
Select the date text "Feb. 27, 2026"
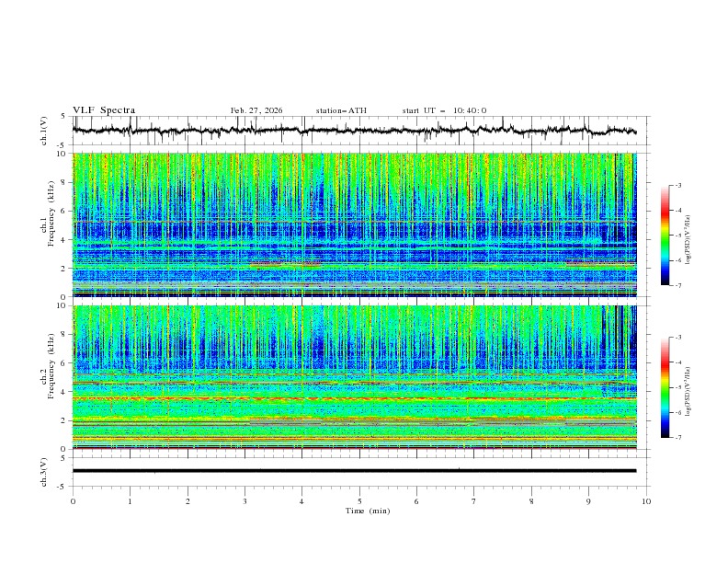256,110
